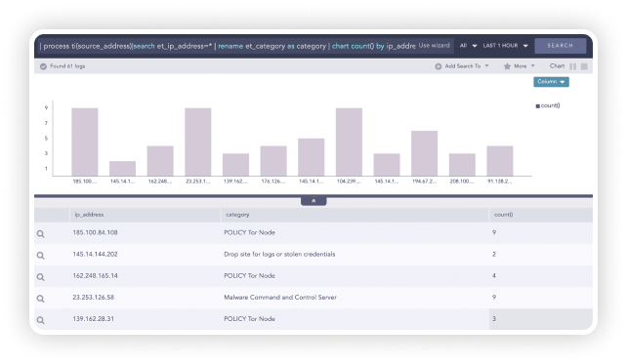
Task: Click the chart bar labeled 139.162...
Action: [236, 165]
